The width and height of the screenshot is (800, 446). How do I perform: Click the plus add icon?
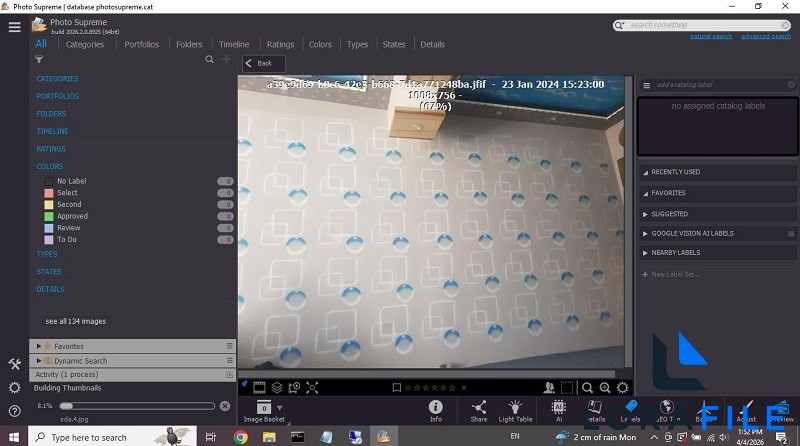point(226,60)
